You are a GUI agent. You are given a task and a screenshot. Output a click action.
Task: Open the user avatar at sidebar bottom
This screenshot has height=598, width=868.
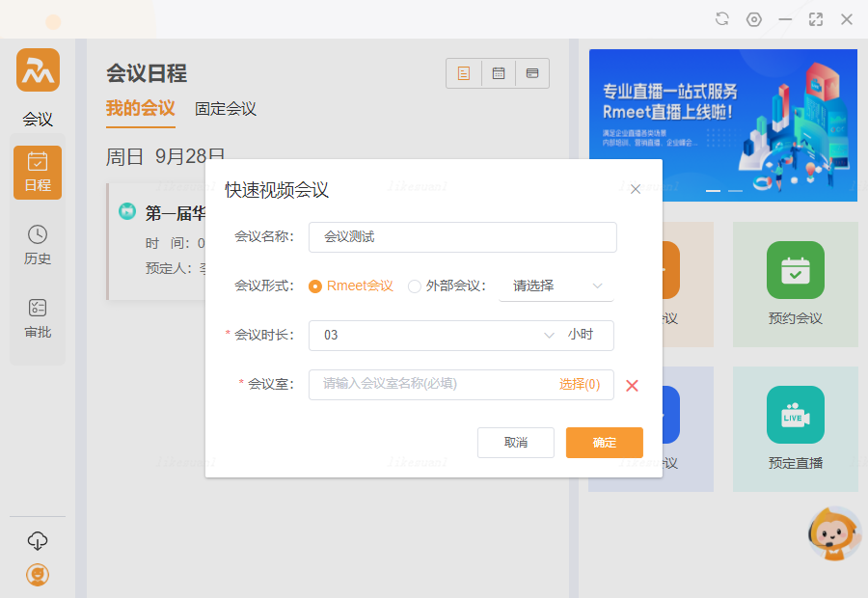pos(38,575)
